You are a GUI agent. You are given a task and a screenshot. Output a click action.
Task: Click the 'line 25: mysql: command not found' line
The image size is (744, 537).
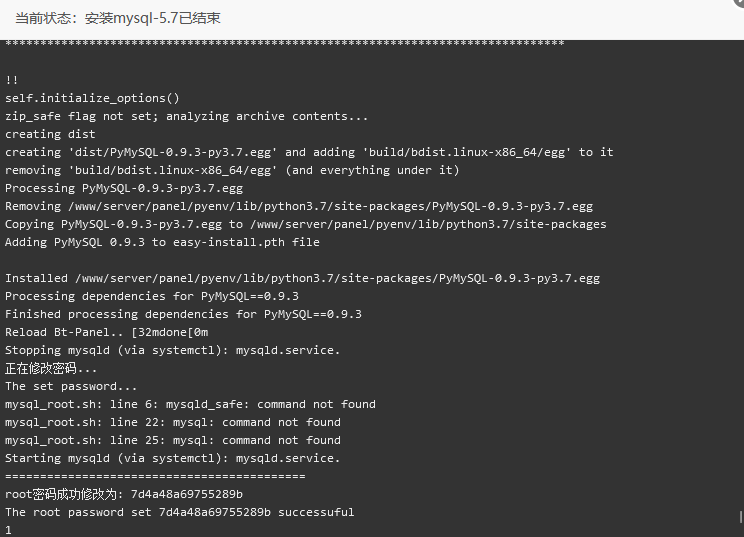pyautogui.click(x=173, y=440)
